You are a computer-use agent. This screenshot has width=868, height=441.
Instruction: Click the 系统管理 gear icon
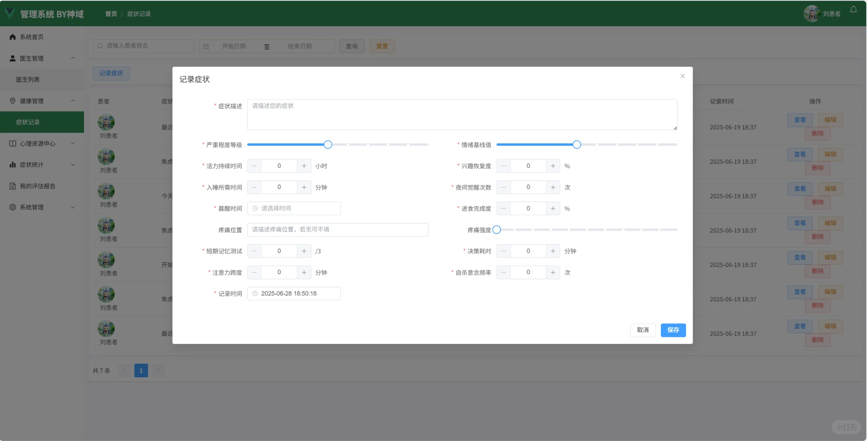(x=12, y=207)
